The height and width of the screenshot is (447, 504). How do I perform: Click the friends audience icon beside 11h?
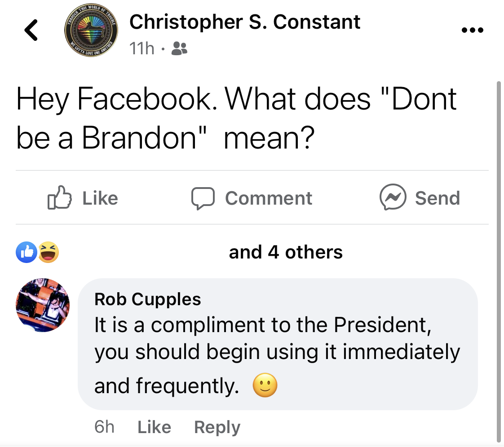click(179, 48)
